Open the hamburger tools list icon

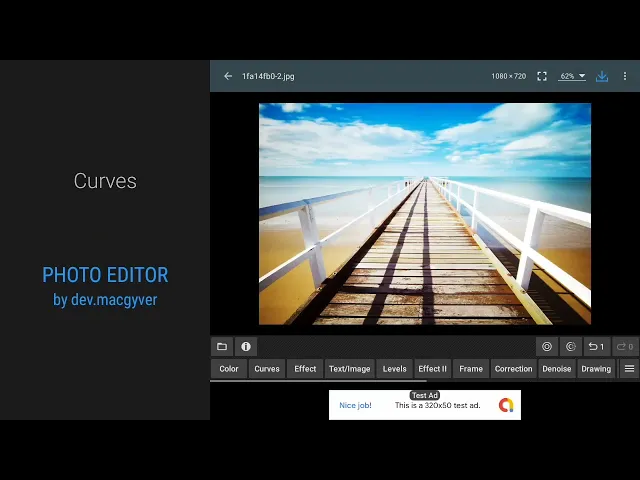click(x=629, y=369)
